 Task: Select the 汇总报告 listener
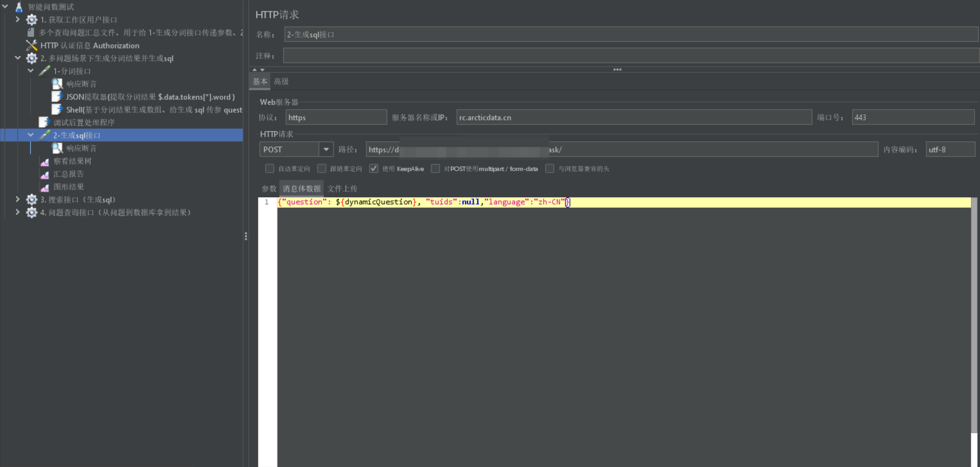[69, 174]
